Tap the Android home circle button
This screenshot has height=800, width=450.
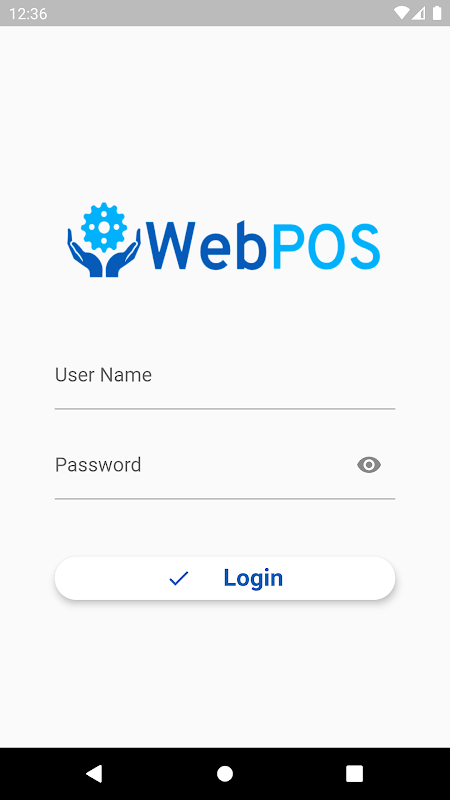pyautogui.click(x=225, y=773)
